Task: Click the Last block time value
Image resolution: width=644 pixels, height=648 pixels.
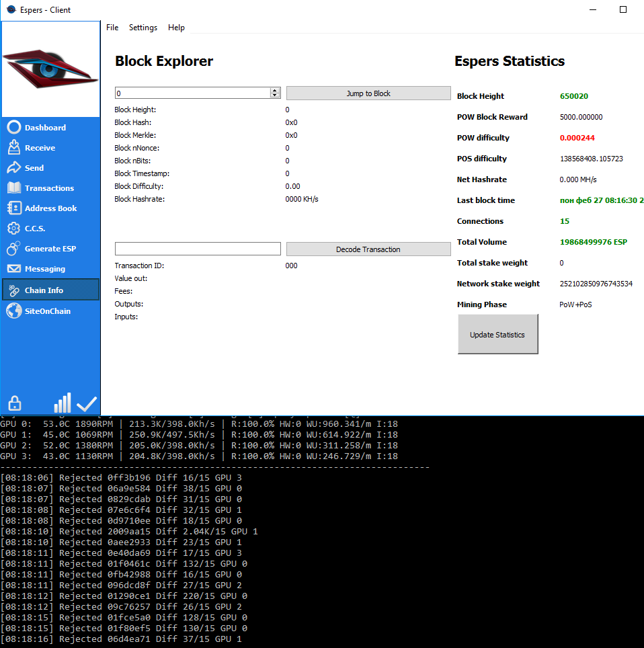Action: (x=602, y=200)
